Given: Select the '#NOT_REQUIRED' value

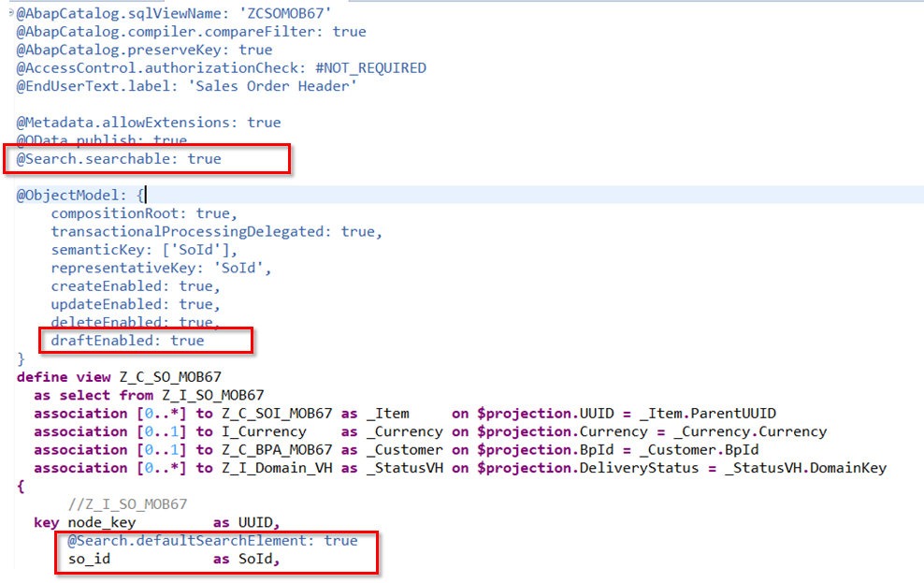Looking at the screenshot, I should click(370, 67).
